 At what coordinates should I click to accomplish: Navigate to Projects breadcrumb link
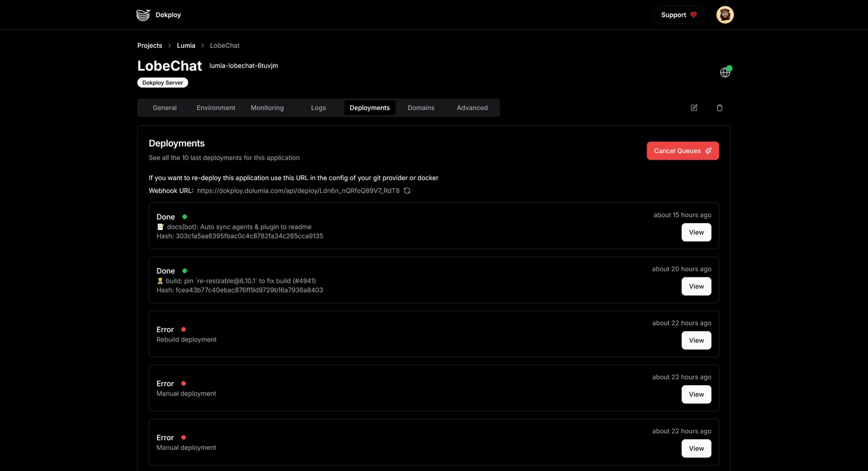pyautogui.click(x=150, y=46)
